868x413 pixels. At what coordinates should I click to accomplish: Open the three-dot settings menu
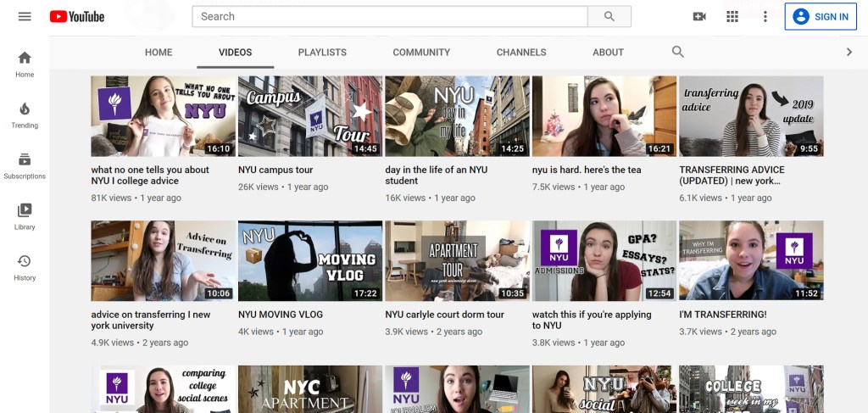(x=765, y=17)
